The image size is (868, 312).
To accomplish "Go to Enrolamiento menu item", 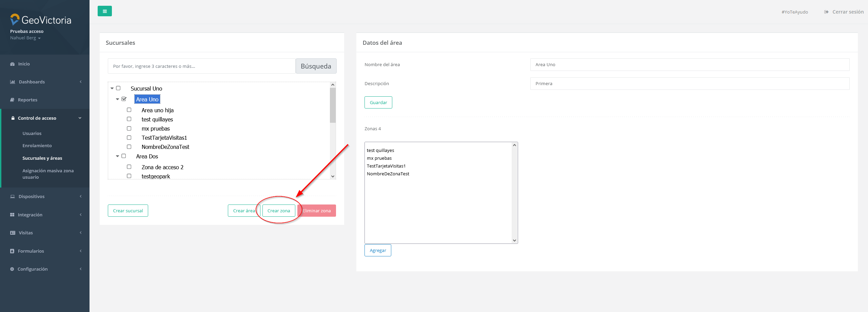I will (x=37, y=146).
